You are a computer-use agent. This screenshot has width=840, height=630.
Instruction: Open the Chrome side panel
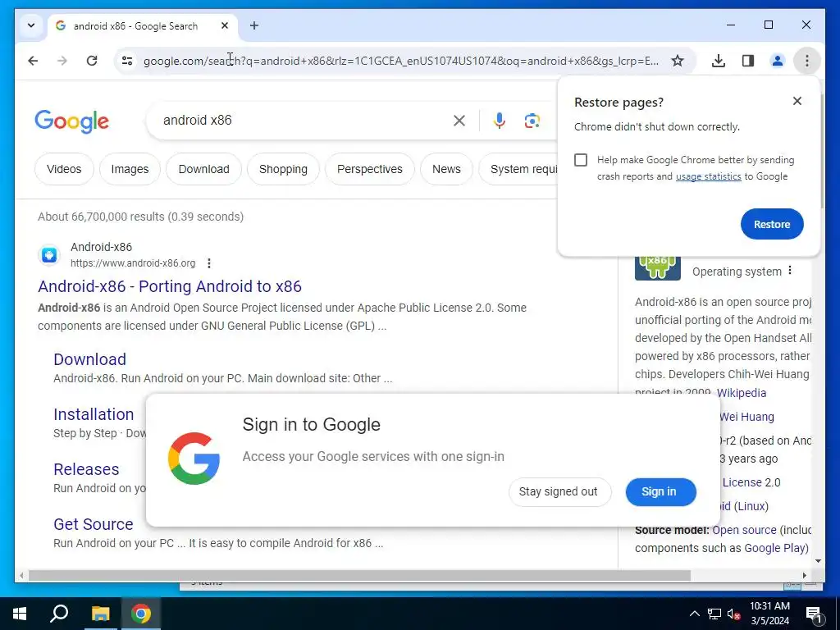[x=748, y=61]
